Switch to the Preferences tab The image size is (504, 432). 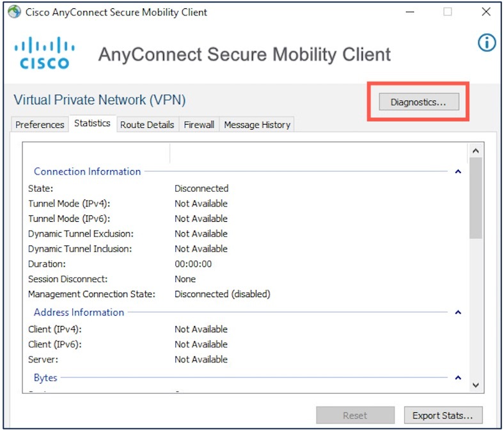pyautogui.click(x=40, y=125)
